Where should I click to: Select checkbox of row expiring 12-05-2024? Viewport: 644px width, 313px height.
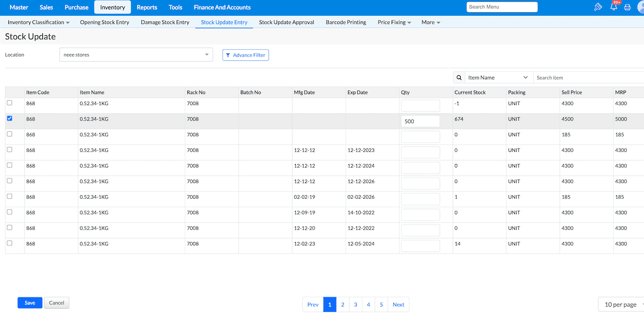[9, 243]
